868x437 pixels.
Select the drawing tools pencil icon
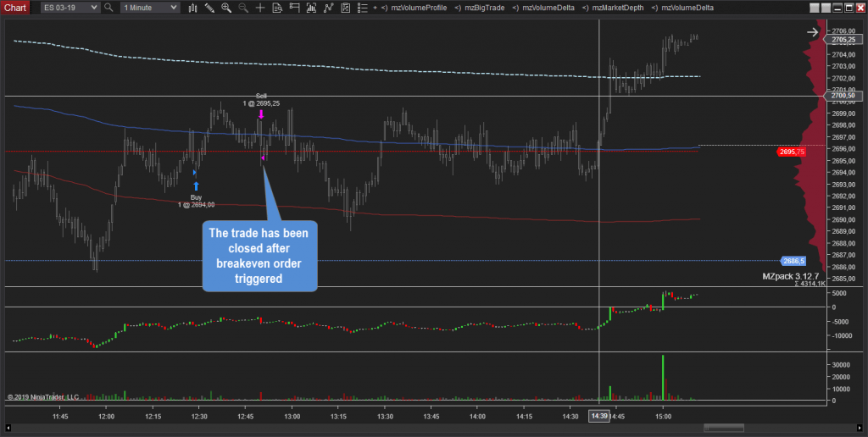tap(210, 8)
